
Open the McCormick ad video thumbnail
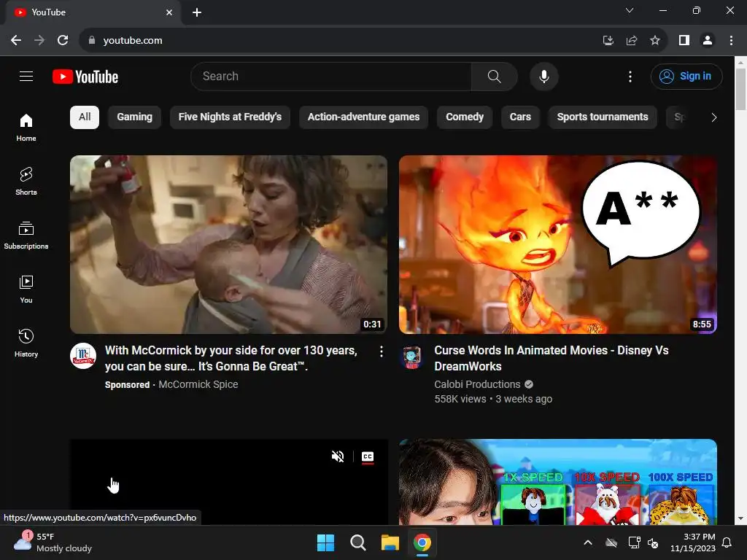[228, 244]
